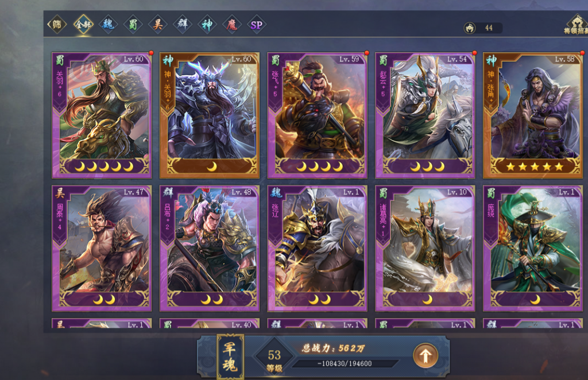This screenshot has height=380, width=588.
Task: Select the 关羽 Lv.60 hero card
Action: click(x=102, y=115)
